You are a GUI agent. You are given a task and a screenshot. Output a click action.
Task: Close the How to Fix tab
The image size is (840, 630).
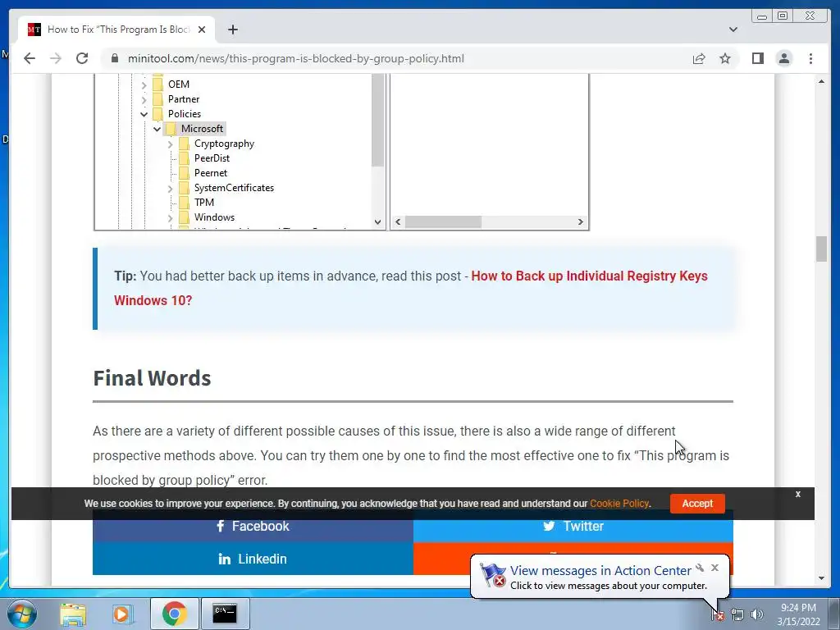[x=202, y=30]
